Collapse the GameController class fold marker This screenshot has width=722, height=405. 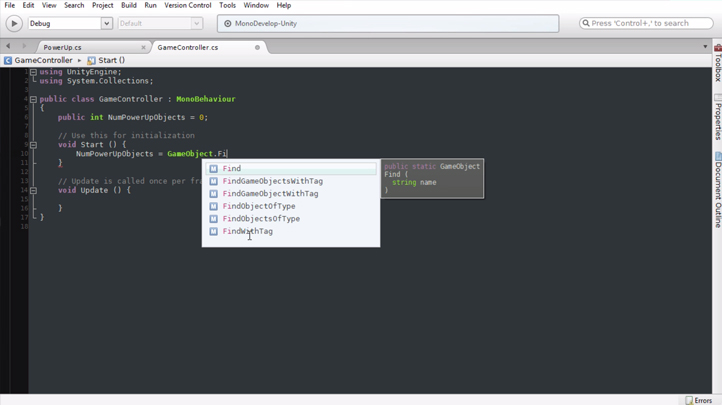pos(34,99)
